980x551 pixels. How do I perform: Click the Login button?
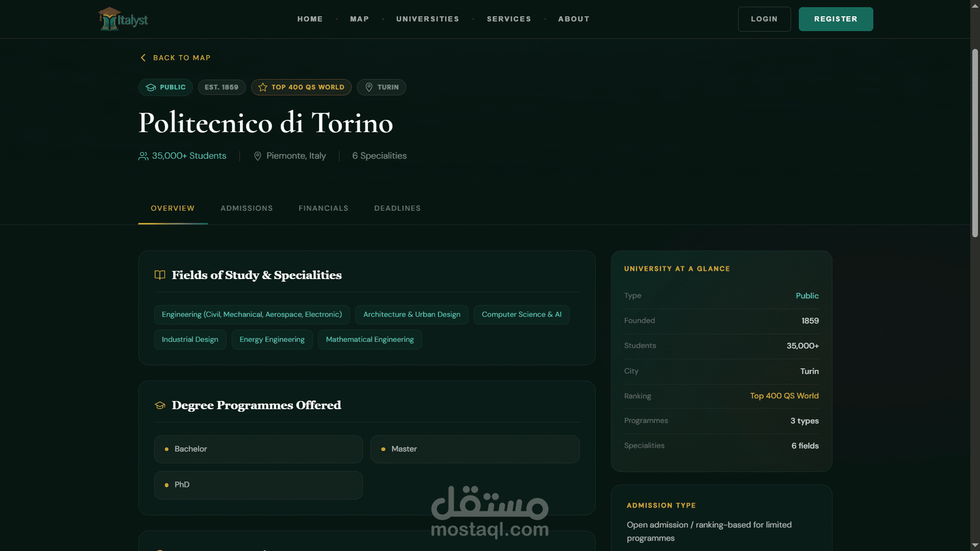point(764,19)
